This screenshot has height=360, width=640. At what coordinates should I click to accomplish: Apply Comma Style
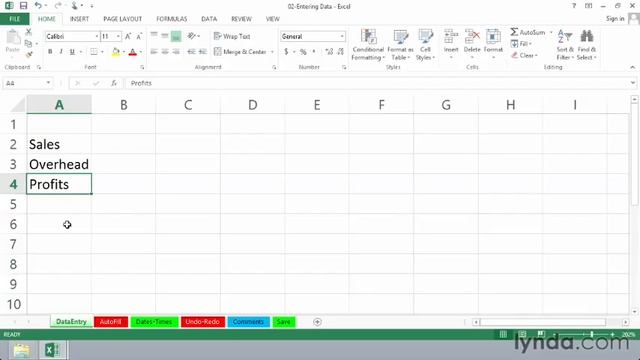click(x=314, y=52)
